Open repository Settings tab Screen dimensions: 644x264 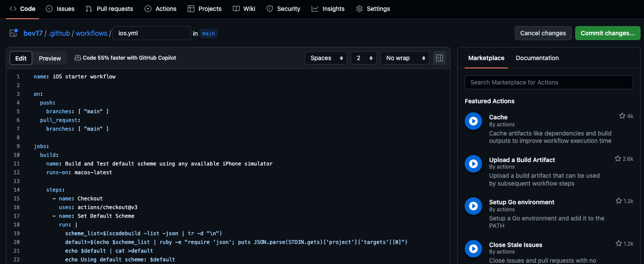click(x=373, y=9)
